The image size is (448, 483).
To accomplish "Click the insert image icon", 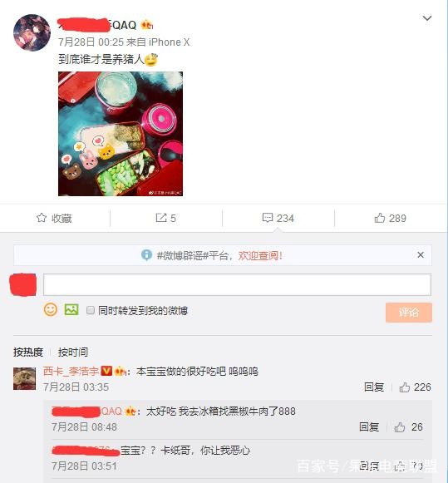I will click(x=71, y=309).
